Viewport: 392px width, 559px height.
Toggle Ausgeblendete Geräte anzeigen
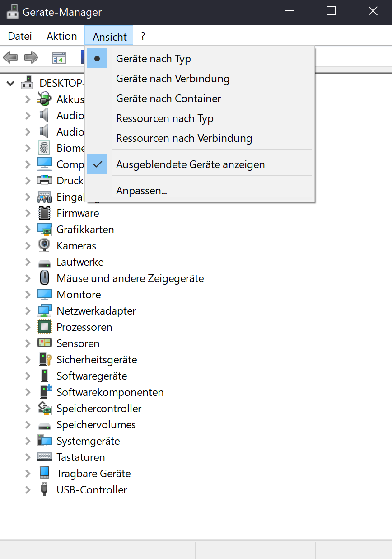(190, 164)
